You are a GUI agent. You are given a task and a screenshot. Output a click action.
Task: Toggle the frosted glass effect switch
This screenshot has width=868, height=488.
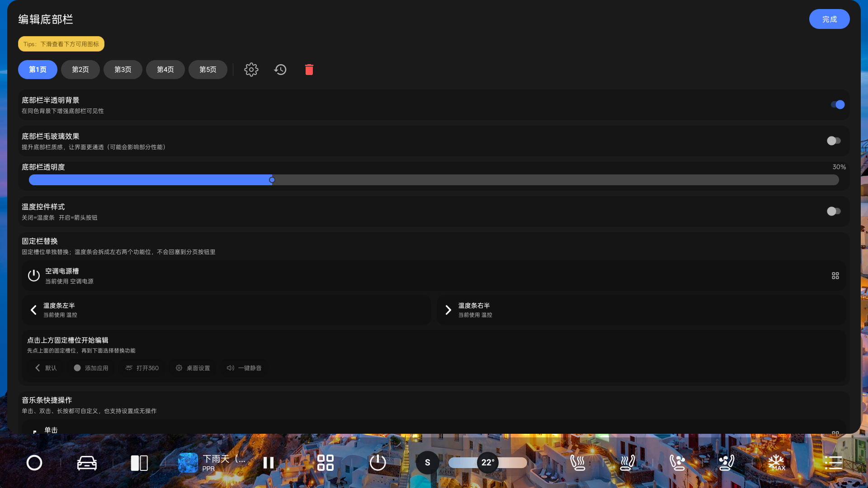834,141
